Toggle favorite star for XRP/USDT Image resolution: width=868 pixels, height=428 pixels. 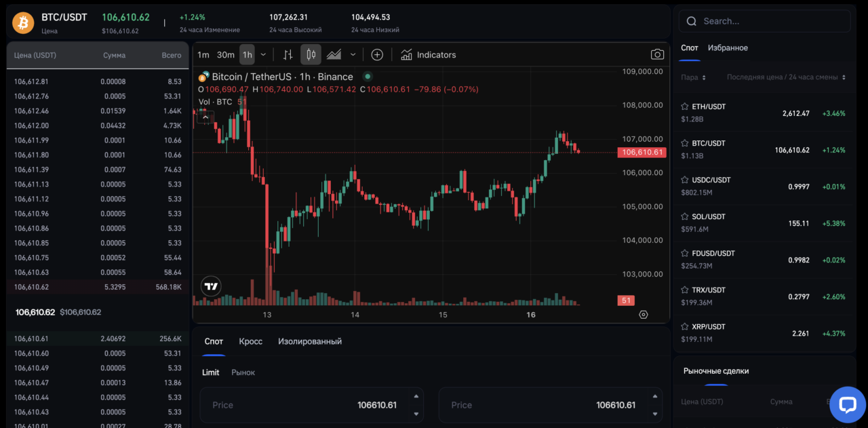pos(685,326)
